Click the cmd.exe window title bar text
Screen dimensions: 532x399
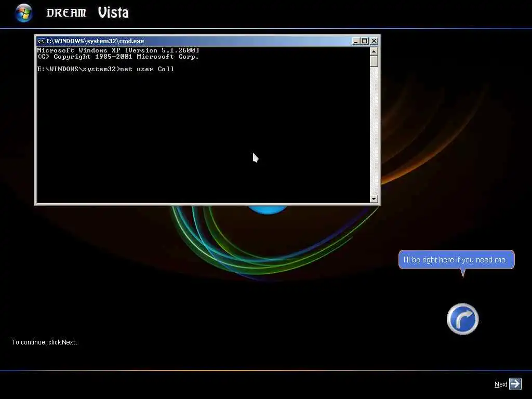(x=96, y=41)
